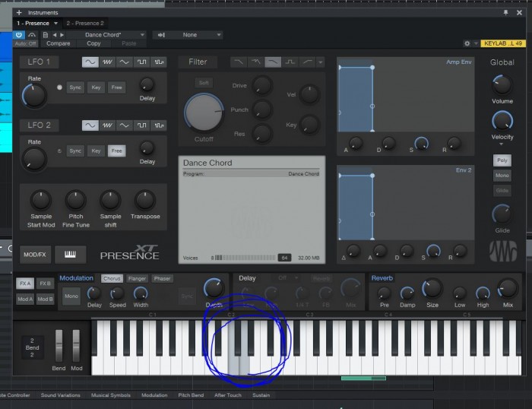
Task: Click the Filter Cutoff knob
Action: pos(204,113)
